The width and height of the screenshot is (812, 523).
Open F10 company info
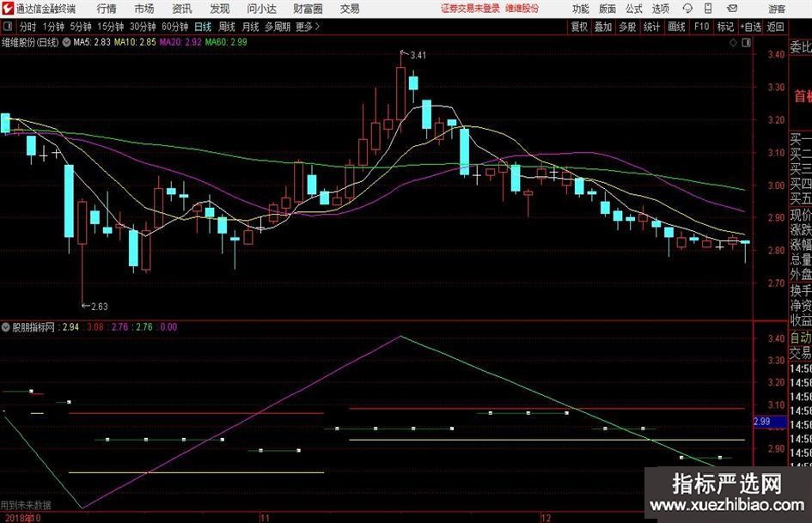(702, 27)
